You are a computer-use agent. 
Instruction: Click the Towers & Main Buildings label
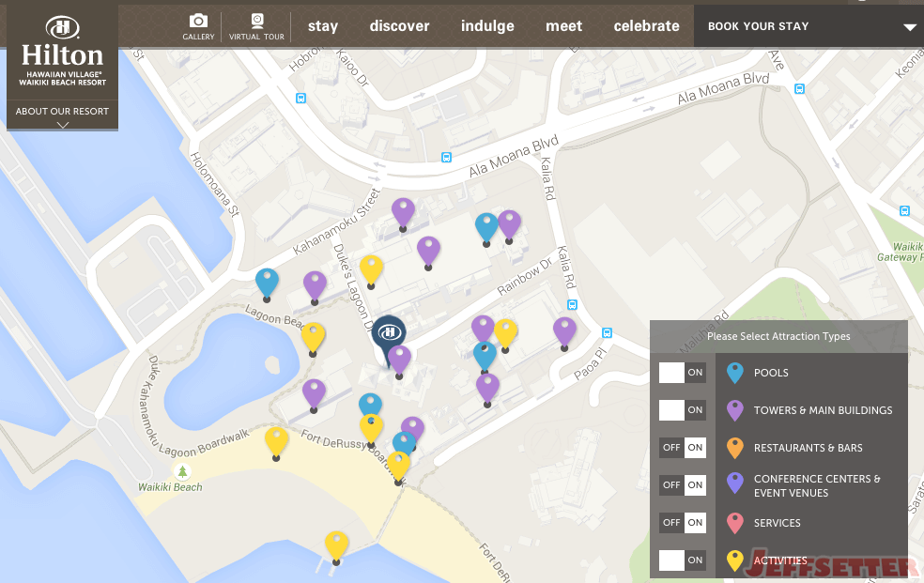[824, 410]
